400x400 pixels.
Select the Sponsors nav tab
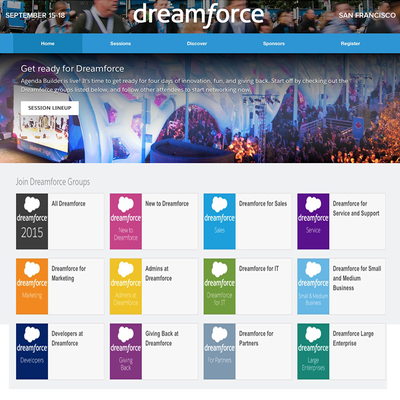point(274,43)
